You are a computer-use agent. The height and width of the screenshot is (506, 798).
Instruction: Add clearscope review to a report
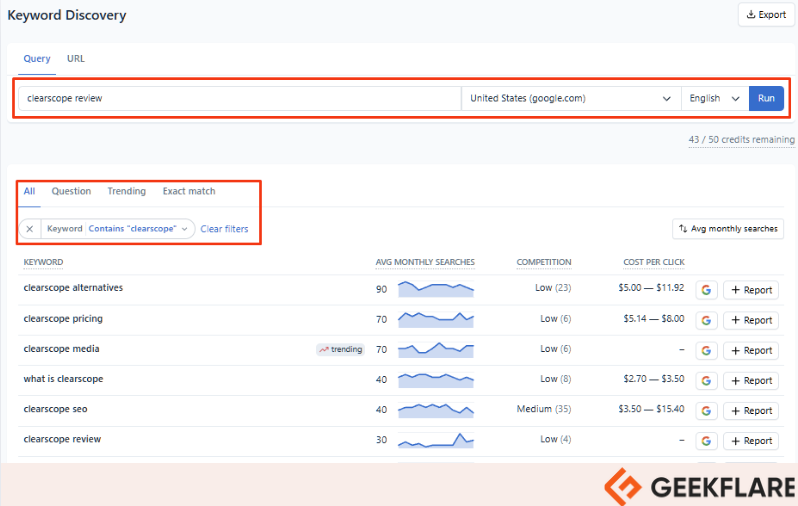click(x=751, y=440)
